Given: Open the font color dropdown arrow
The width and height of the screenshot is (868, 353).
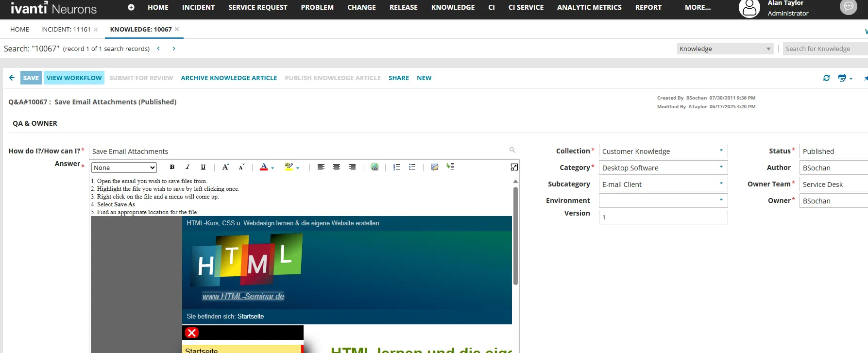Looking at the screenshot, I should point(272,168).
